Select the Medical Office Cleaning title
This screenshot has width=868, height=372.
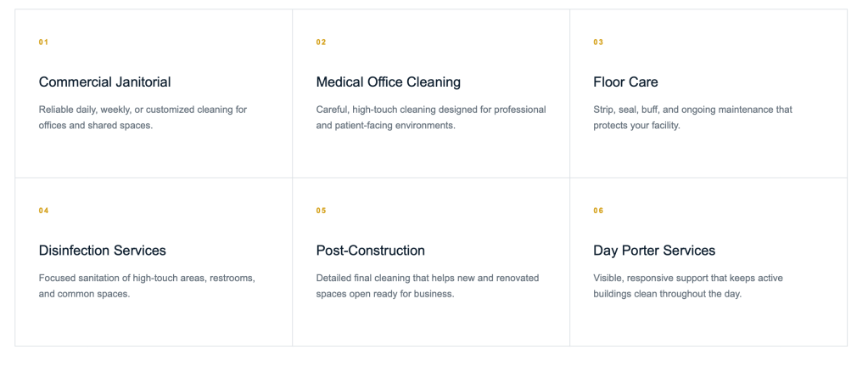tap(388, 82)
